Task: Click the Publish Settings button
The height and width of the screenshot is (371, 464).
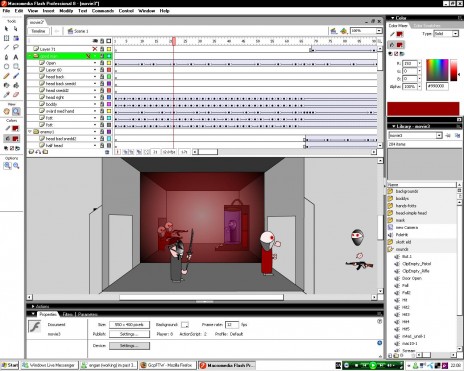Action: (x=129, y=334)
